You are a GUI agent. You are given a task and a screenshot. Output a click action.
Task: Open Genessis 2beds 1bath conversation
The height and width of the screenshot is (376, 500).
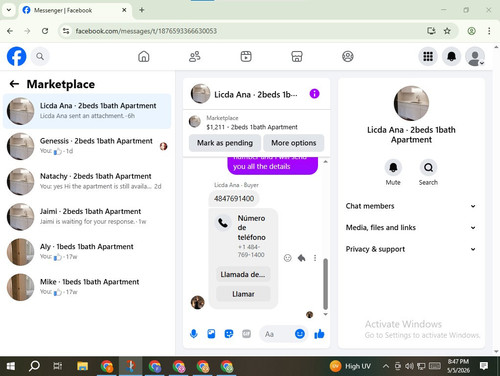(87, 146)
